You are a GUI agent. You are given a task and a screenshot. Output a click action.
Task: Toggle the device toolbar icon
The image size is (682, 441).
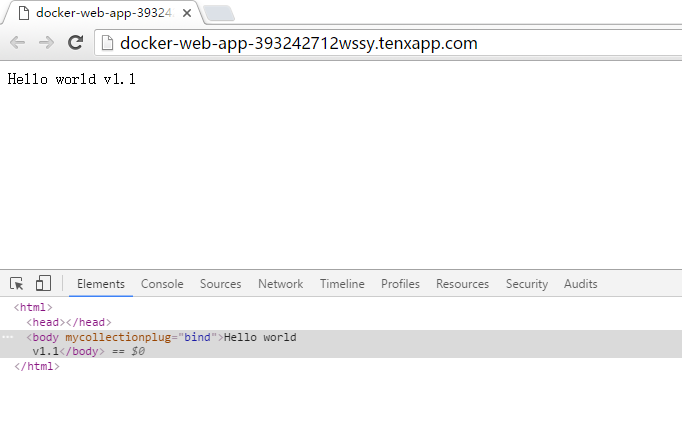(x=43, y=284)
